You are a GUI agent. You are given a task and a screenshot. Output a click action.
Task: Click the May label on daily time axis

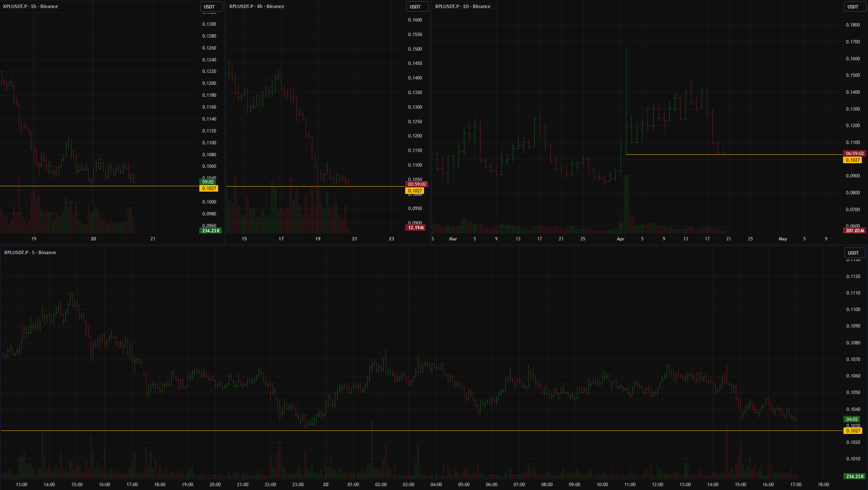pos(782,239)
